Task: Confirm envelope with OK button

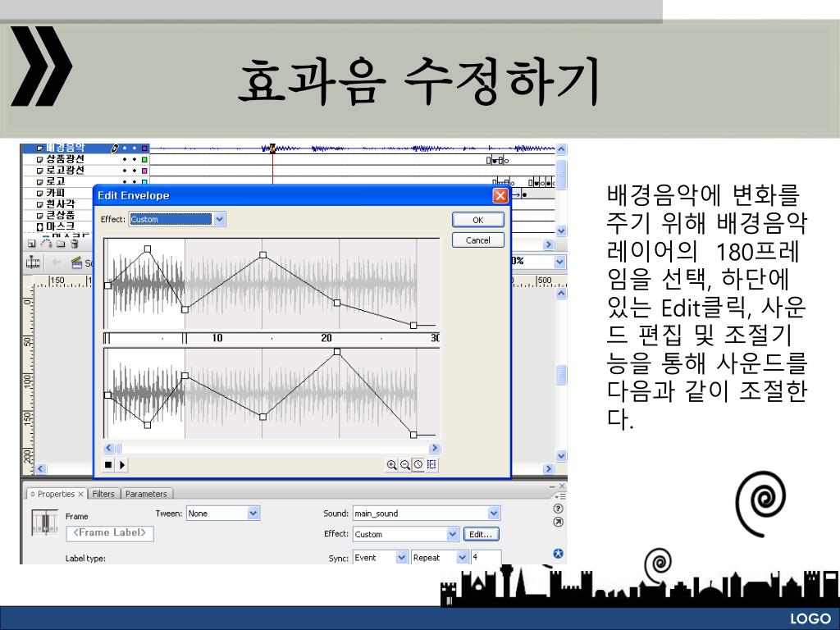Action: [x=478, y=220]
